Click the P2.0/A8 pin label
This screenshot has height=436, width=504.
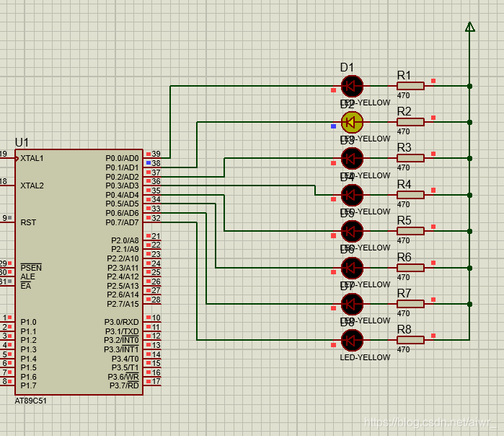pyautogui.click(x=125, y=240)
